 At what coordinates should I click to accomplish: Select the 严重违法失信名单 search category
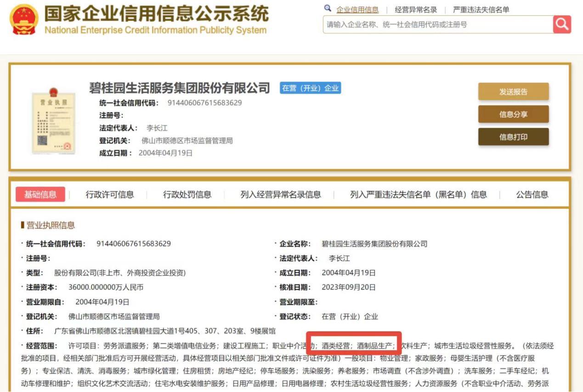click(481, 10)
